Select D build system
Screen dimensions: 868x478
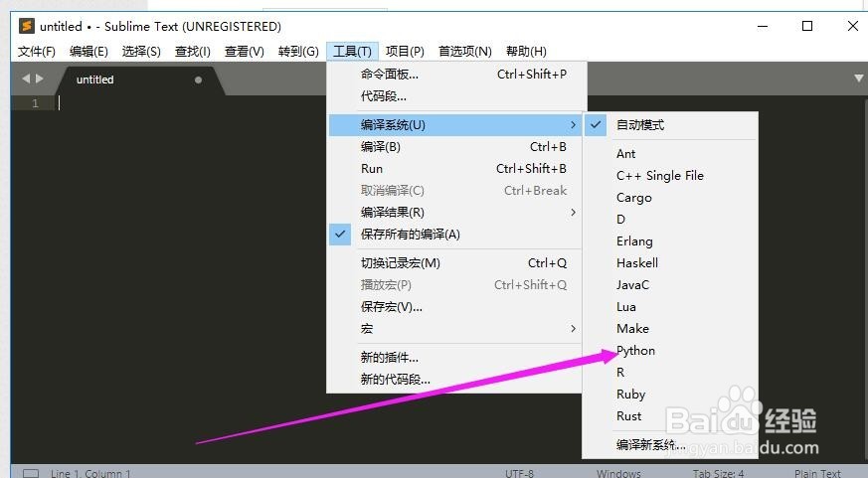point(670,220)
